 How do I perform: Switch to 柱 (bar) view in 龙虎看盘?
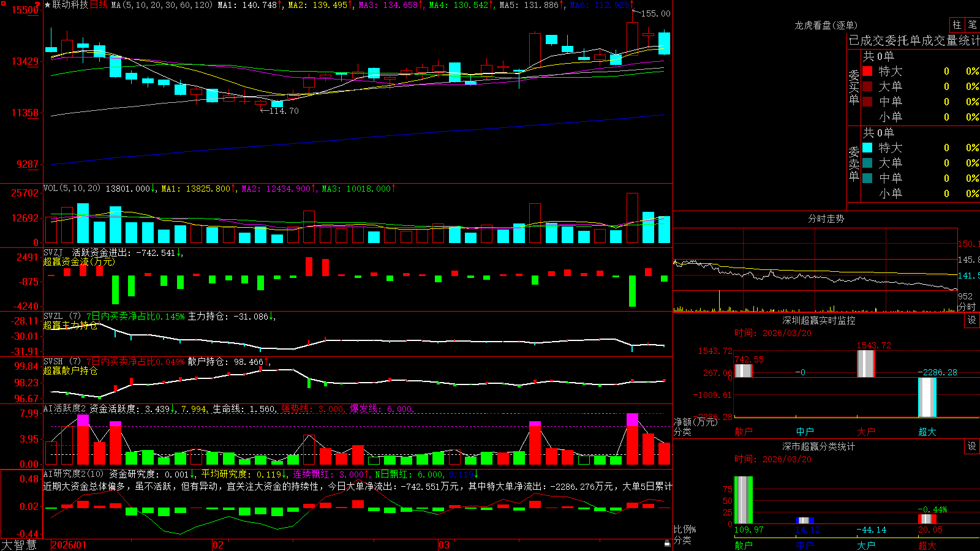957,25
